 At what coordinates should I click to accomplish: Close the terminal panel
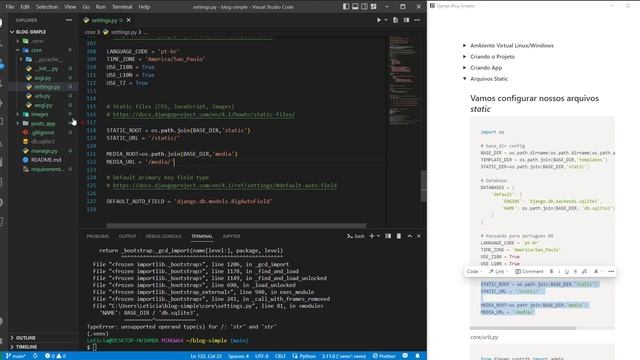[x=419, y=236]
